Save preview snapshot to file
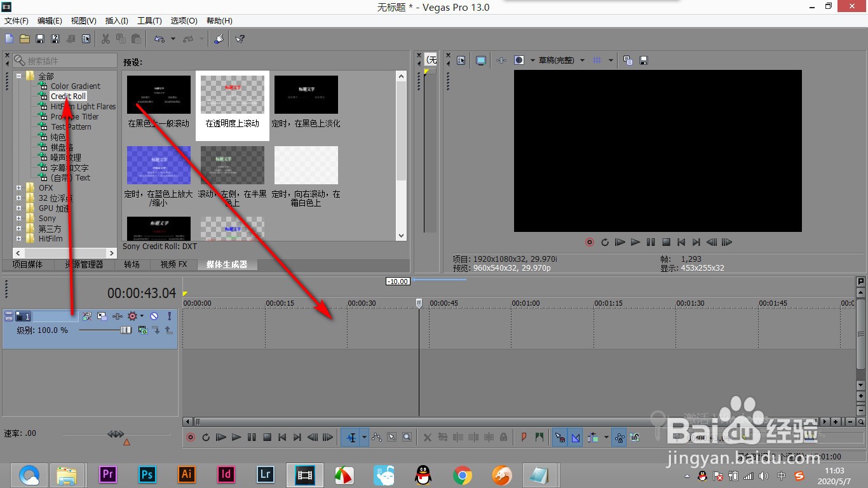This screenshot has height=488, width=868. pos(643,60)
